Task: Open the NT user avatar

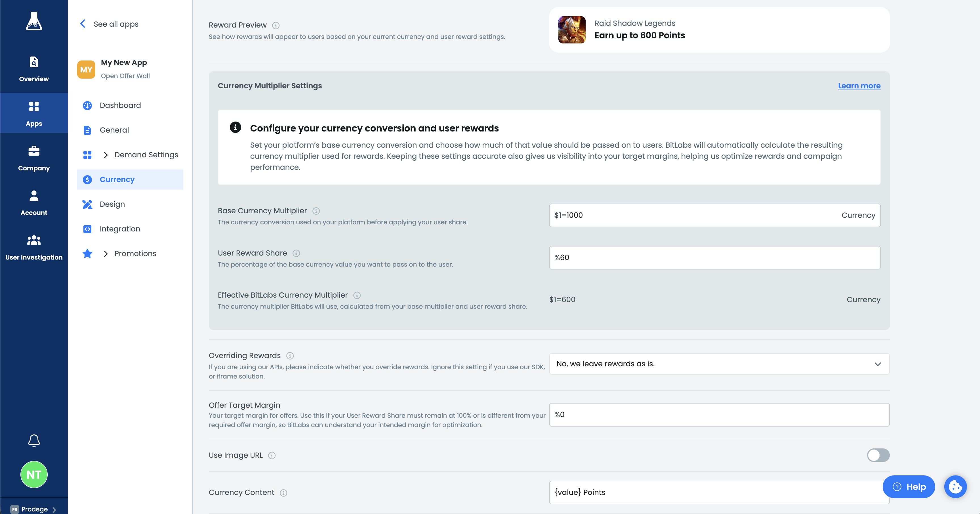Action: (x=34, y=475)
